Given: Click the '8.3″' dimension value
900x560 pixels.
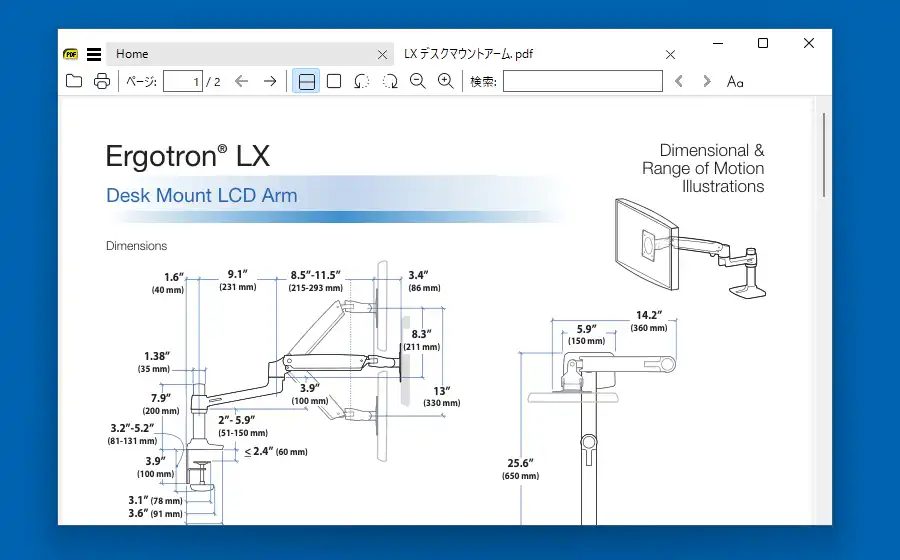Looking at the screenshot, I should pyautogui.click(x=421, y=334).
